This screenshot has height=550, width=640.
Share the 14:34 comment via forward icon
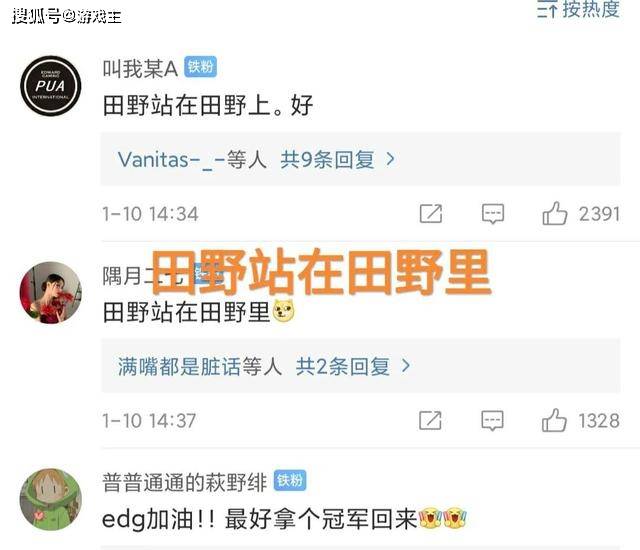[x=431, y=213]
